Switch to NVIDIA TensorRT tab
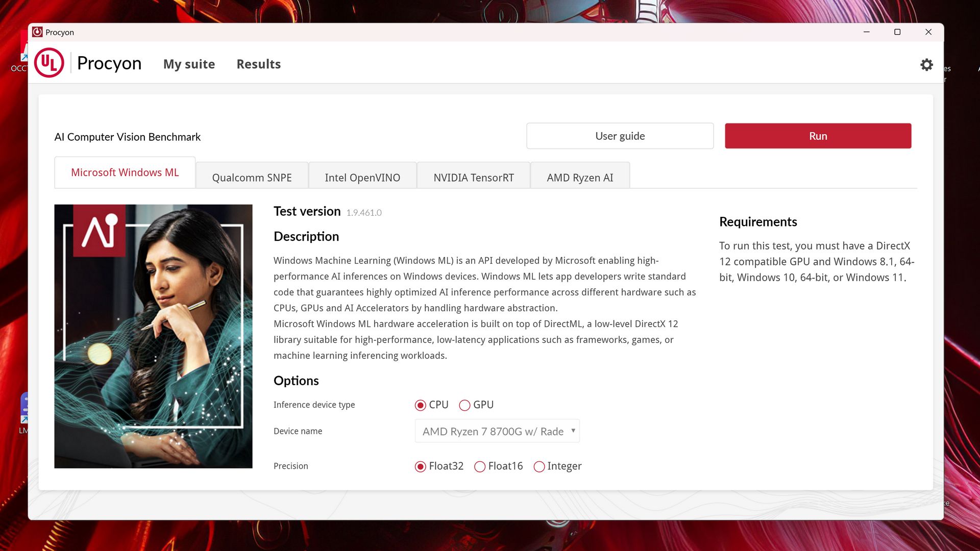 (473, 177)
